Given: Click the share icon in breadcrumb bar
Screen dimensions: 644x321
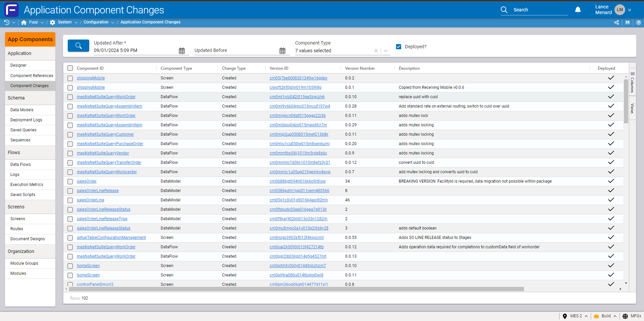Looking at the screenshot, I should tap(616, 22).
